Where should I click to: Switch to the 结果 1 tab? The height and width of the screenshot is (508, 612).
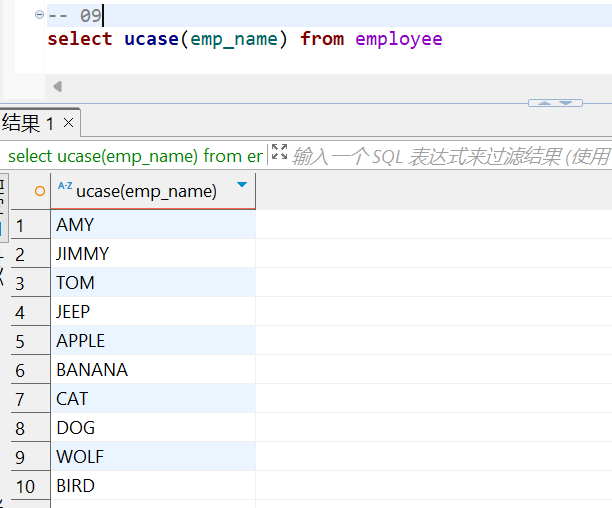coord(28,123)
